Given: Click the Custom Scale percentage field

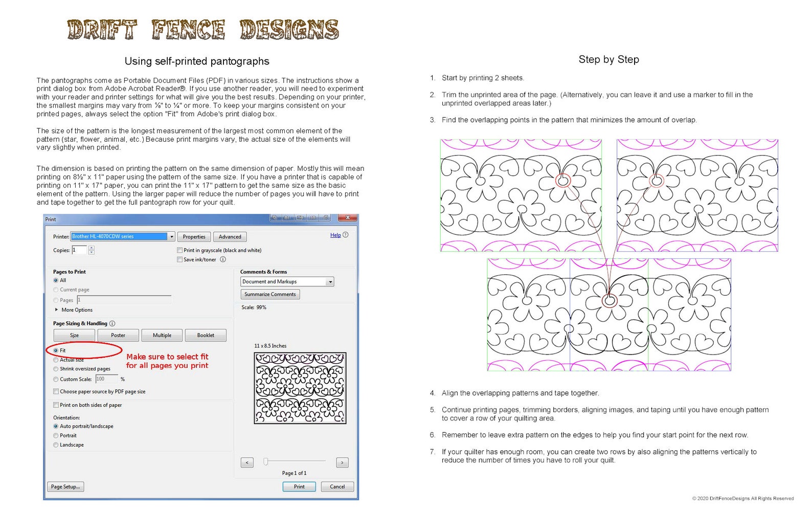Looking at the screenshot, I should coord(106,379).
